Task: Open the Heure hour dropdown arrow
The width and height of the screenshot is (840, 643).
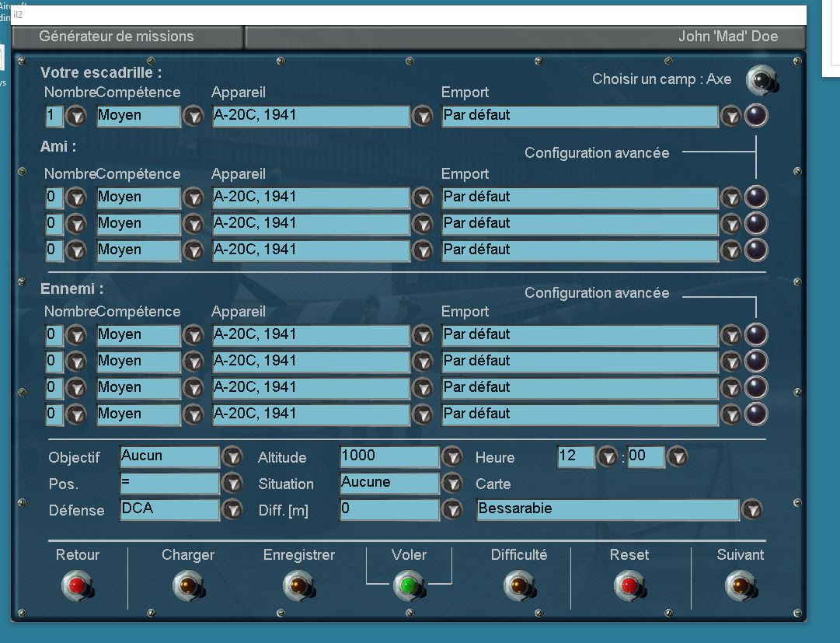Action: pyautogui.click(x=608, y=457)
